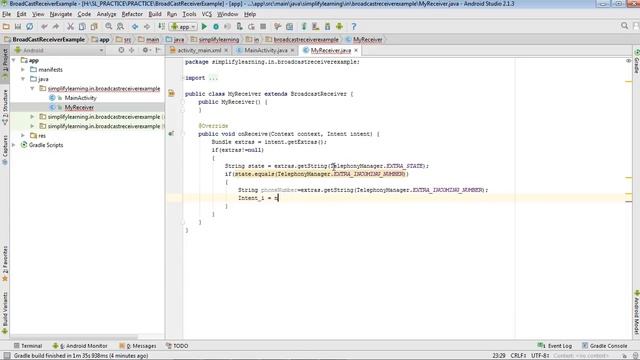This screenshot has height=360, width=640.
Task: Open the File menu
Action: pos(7,14)
